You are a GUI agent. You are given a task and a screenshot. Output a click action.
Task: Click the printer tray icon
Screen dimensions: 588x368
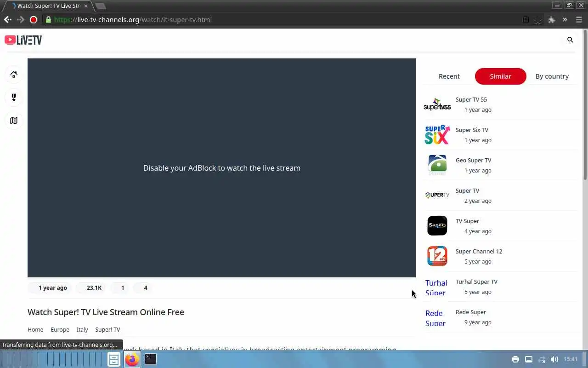tap(515, 359)
